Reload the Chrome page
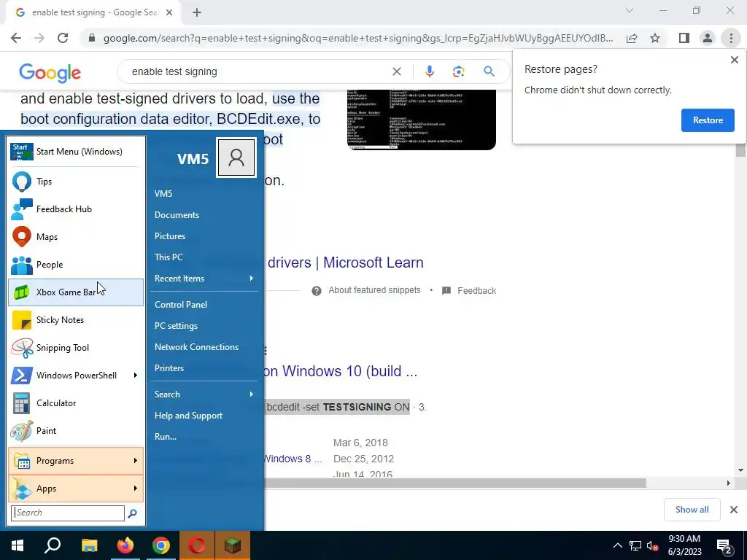 [63, 38]
